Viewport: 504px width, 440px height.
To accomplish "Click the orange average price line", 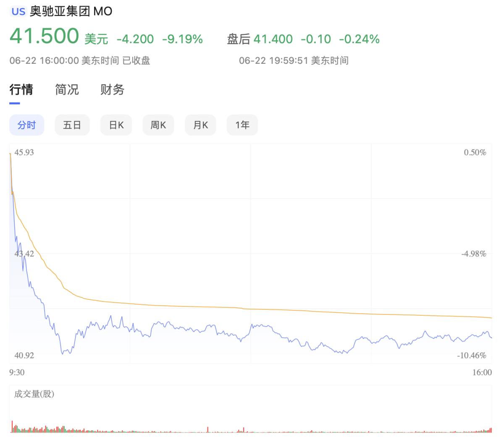I will tap(252, 308).
